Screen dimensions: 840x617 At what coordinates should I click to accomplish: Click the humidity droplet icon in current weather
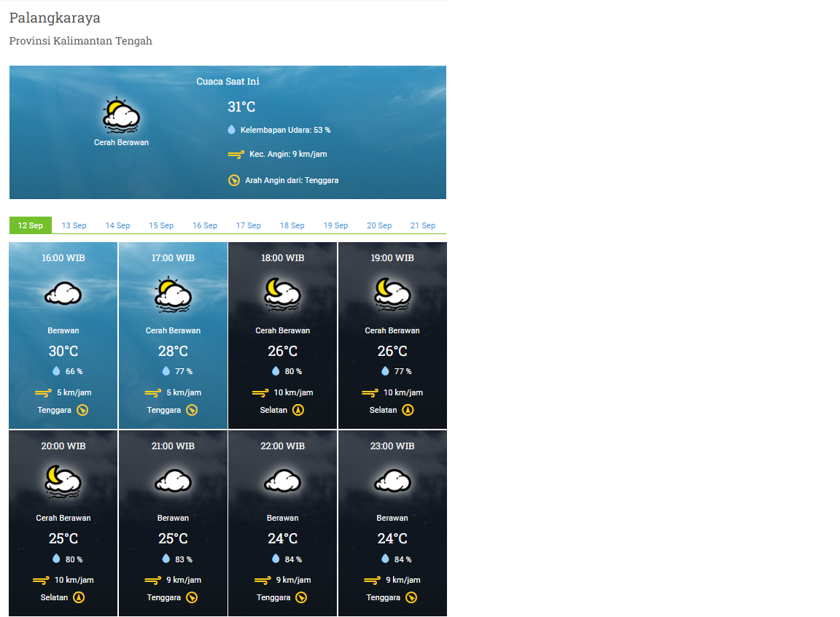point(231,130)
